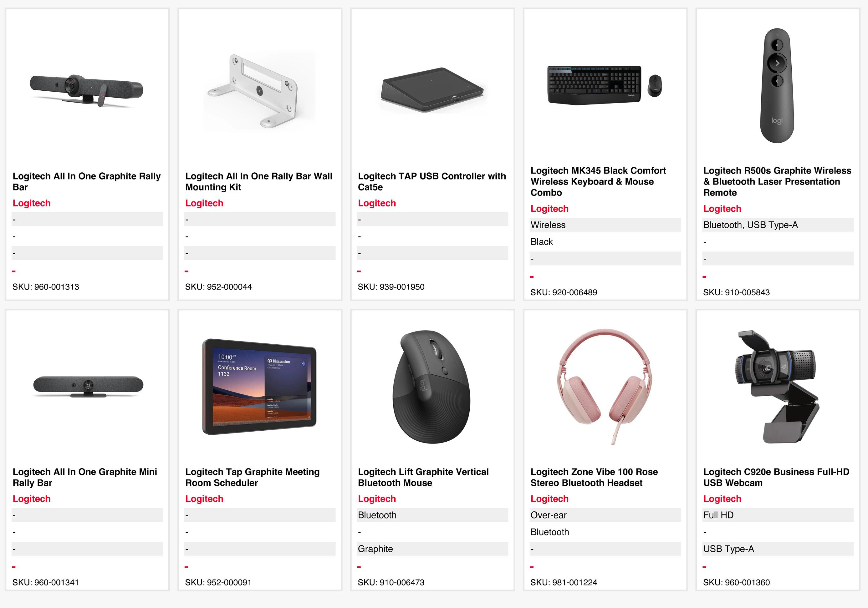Image resolution: width=868 pixels, height=608 pixels.
Task: Click the Logitech Zone Vibe 100 Rose title
Action: (x=594, y=477)
